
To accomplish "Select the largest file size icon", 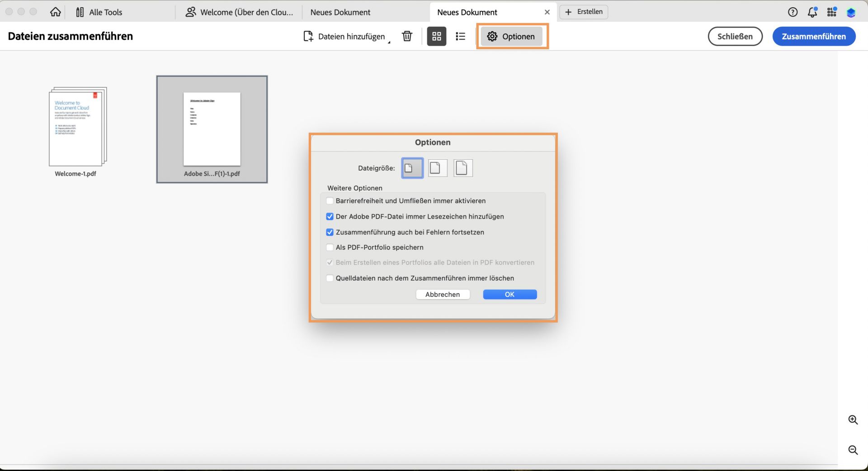I will point(463,168).
